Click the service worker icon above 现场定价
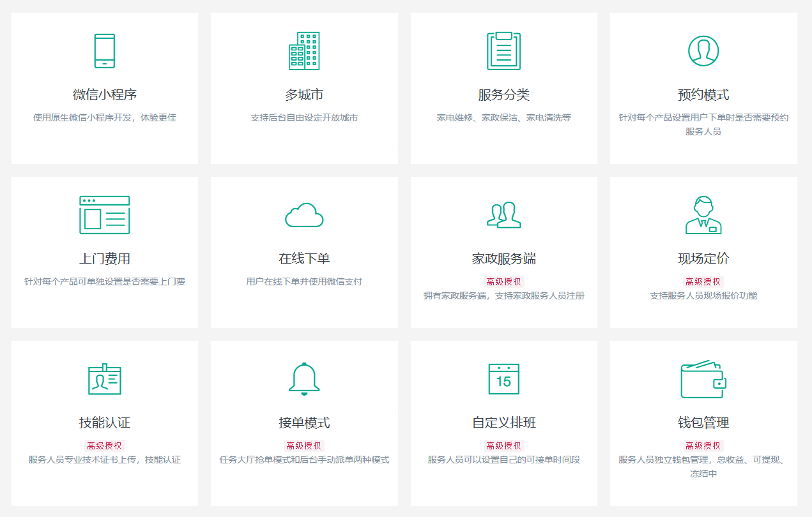812x517 pixels. click(703, 215)
